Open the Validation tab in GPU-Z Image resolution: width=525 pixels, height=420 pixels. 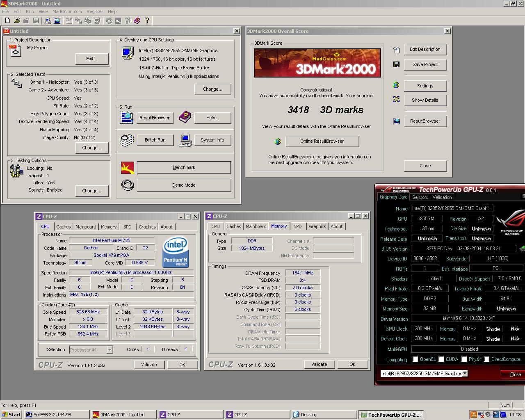coord(442,197)
